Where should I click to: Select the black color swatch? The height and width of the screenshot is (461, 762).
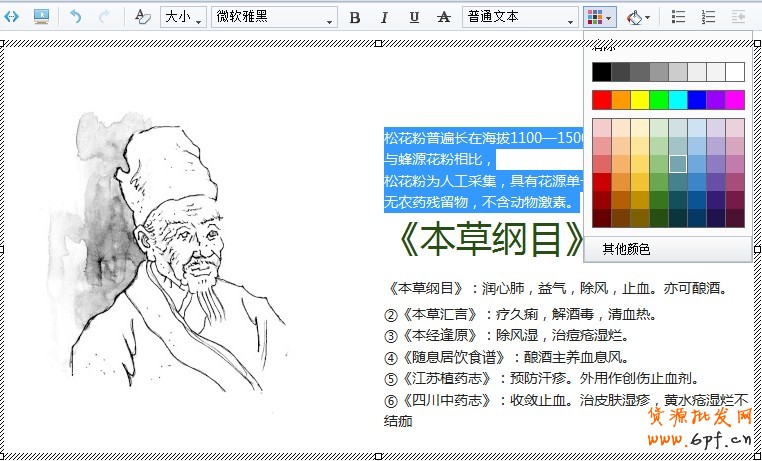coord(601,72)
